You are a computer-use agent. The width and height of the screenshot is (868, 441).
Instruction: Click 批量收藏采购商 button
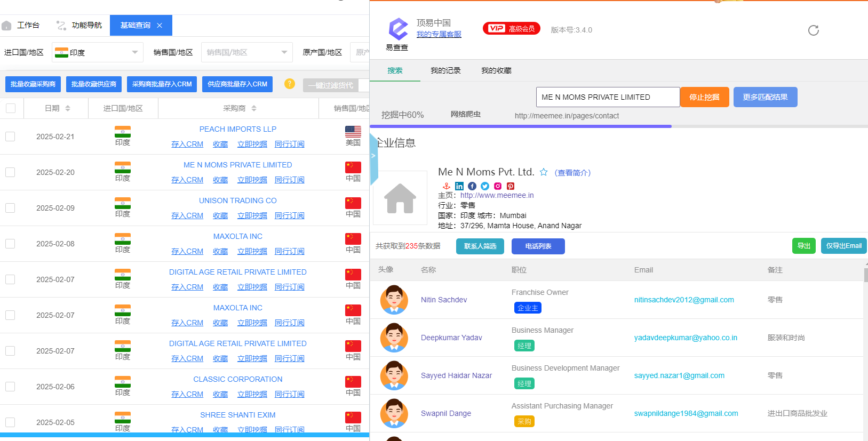click(33, 84)
